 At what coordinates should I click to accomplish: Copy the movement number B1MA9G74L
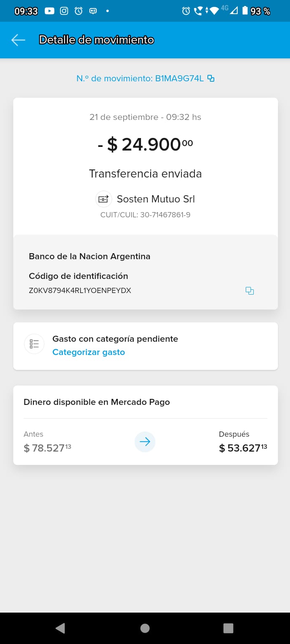coord(211,78)
